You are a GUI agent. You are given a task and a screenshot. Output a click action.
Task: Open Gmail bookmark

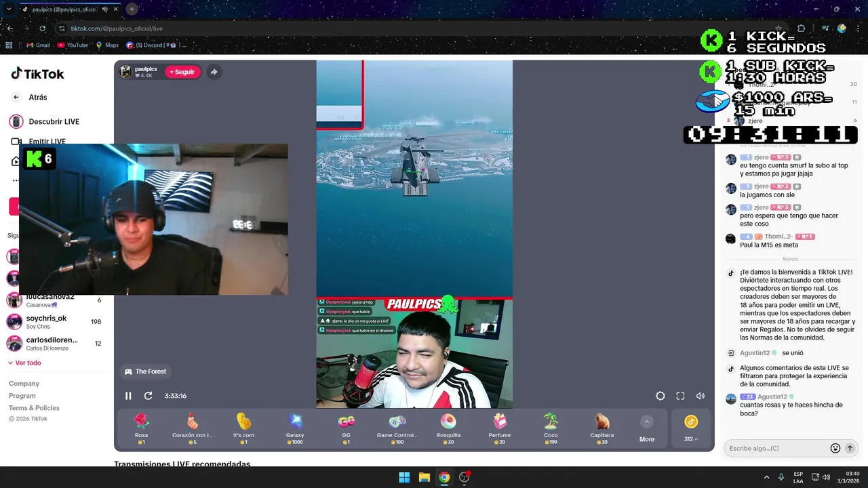pos(38,45)
